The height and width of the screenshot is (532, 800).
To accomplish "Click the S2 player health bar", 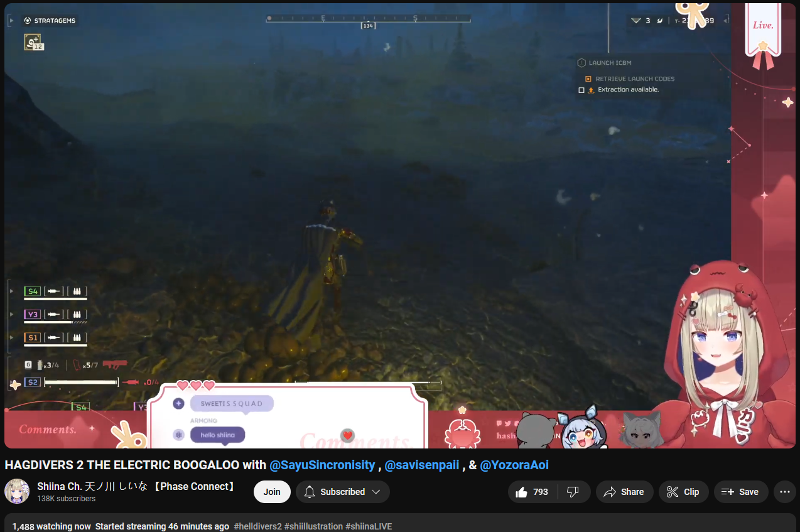I will point(81,382).
